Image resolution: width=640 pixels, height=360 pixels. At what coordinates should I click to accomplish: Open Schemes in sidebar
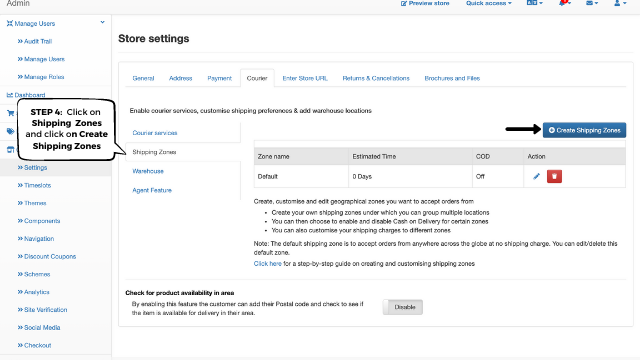point(37,274)
